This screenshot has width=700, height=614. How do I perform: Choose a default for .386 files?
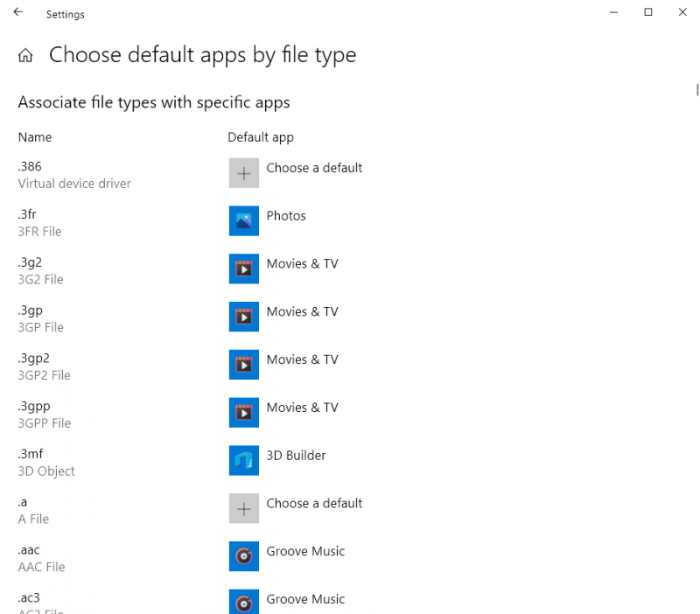click(x=314, y=168)
